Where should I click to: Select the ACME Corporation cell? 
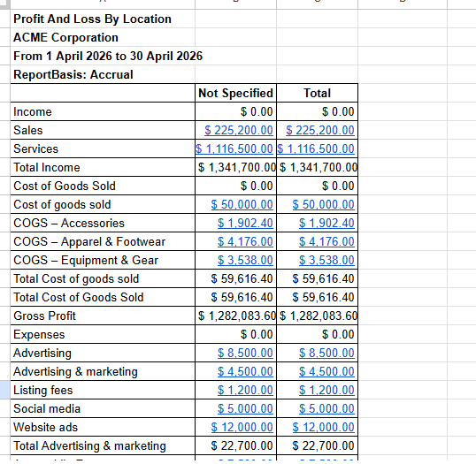pos(103,37)
